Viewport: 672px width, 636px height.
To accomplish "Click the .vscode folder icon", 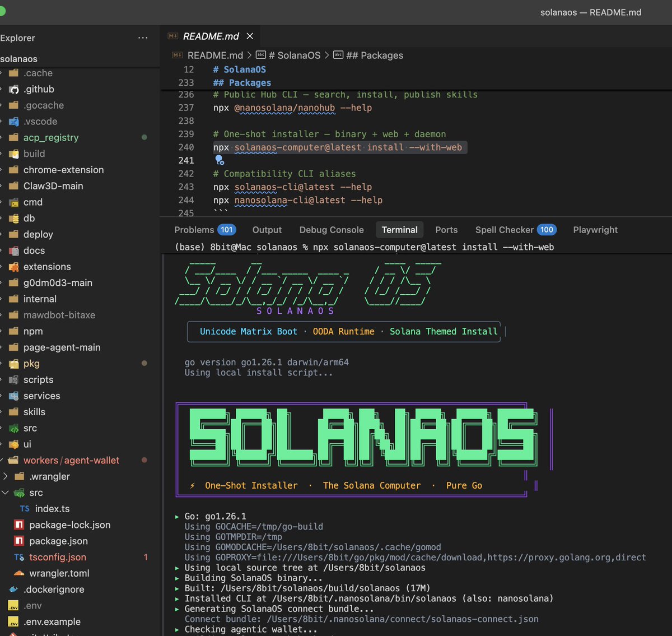I will point(13,122).
